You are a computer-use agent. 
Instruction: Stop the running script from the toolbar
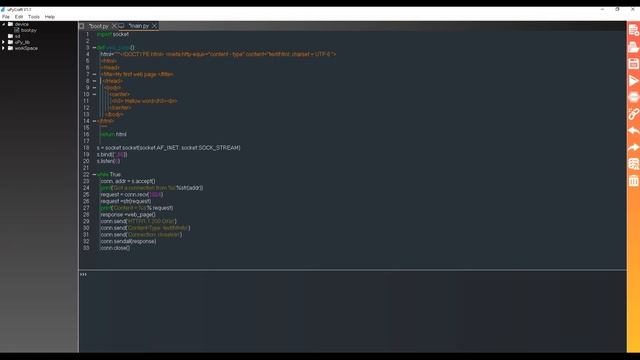(633, 97)
